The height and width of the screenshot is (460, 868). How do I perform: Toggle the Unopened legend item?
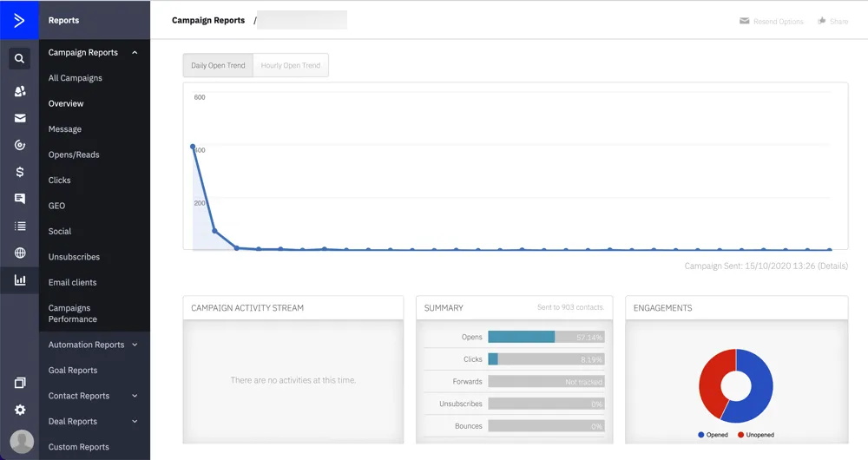click(755, 435)
